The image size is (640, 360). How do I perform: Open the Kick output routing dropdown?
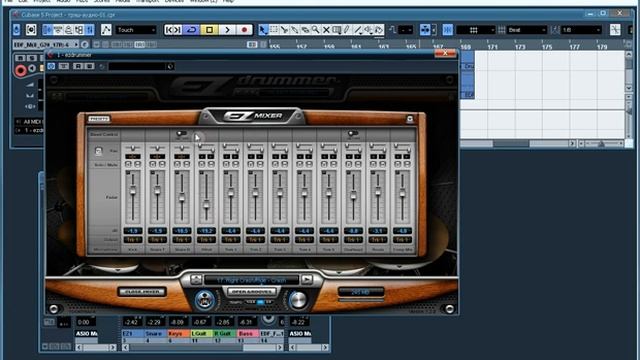[133, 240]
